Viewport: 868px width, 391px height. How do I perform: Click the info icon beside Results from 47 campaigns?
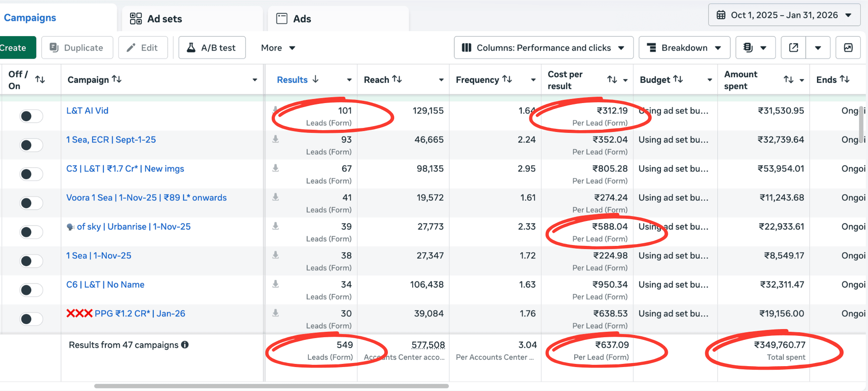[x=185, y=345]
